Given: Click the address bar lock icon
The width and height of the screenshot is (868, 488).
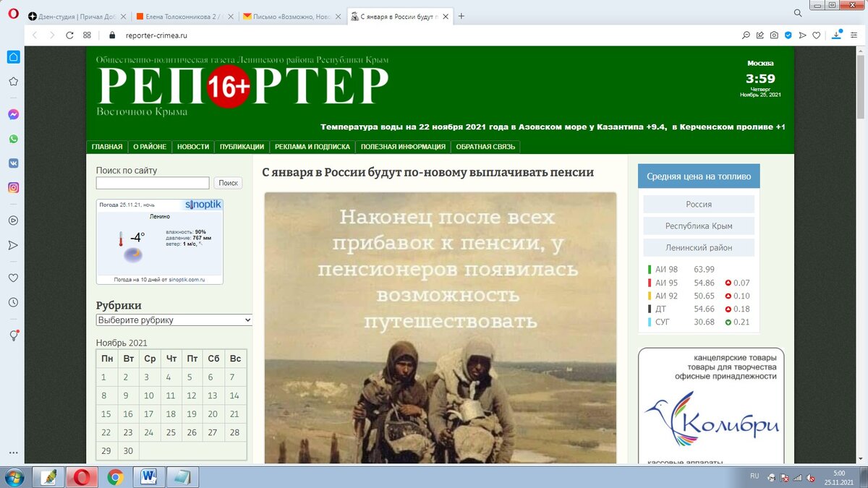Looking at the screenshot, I should (x=112, y=35).
